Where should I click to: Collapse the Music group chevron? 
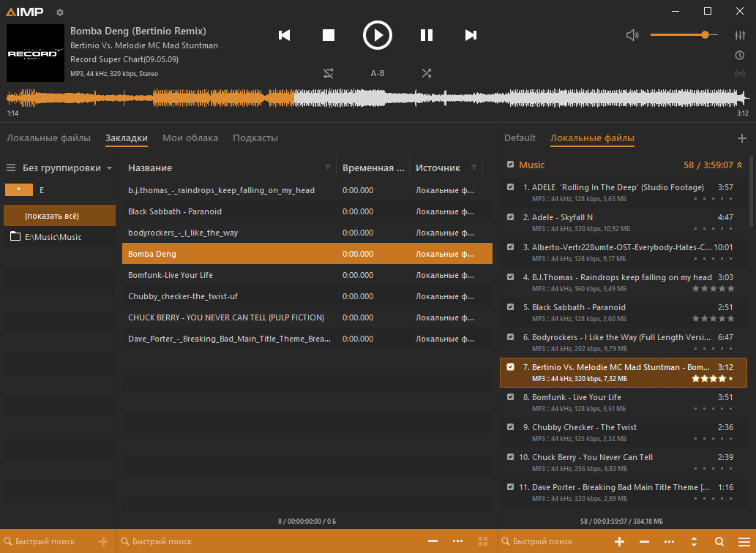pos(740,165)
